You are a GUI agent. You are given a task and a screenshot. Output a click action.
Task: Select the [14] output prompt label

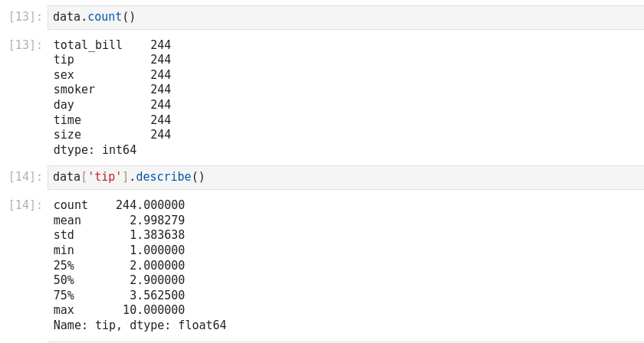(x=25, y=205)
